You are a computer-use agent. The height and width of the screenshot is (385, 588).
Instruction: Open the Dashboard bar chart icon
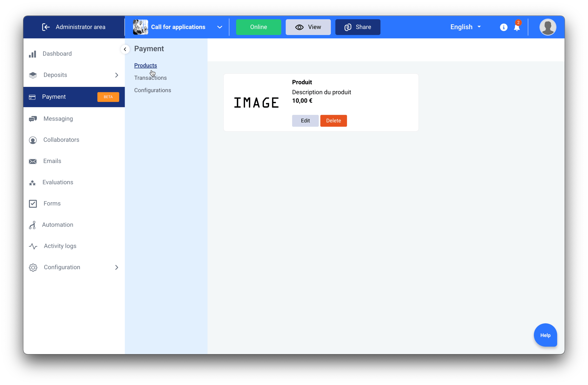point(33,54)
